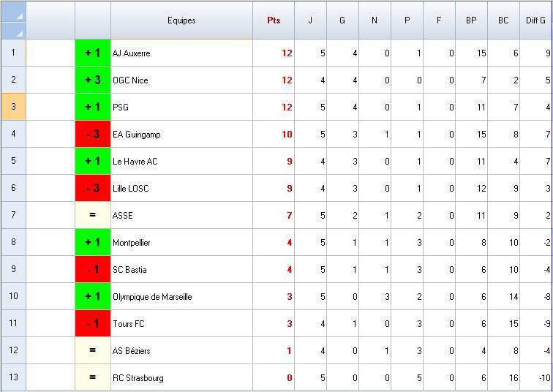Click the BP column header
This screenshot has height=392, width=553.
click(471, 20)
